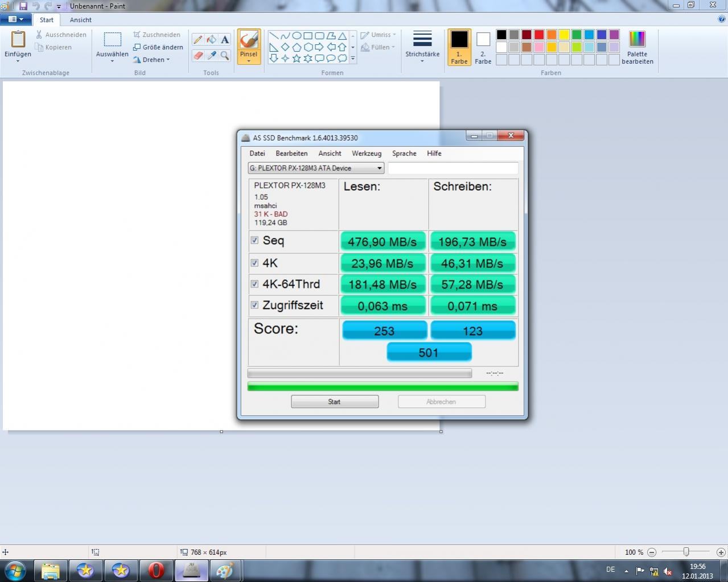Image resolution: width=728 pixels, height=582 pixels.
Task: Uncheck the Zugriffszeit benchmark checkbox
Action: click(x=254, y=305)
